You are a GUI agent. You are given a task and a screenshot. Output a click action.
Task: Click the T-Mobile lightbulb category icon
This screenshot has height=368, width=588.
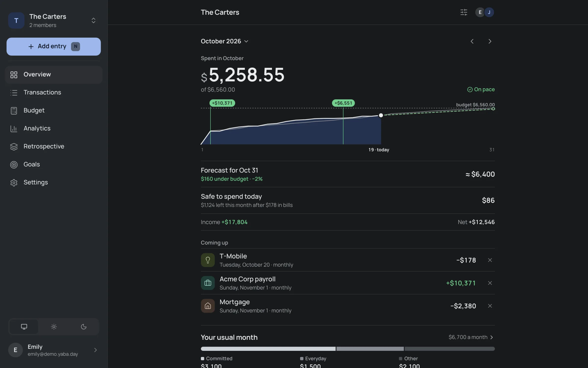(x=208, y=260)
